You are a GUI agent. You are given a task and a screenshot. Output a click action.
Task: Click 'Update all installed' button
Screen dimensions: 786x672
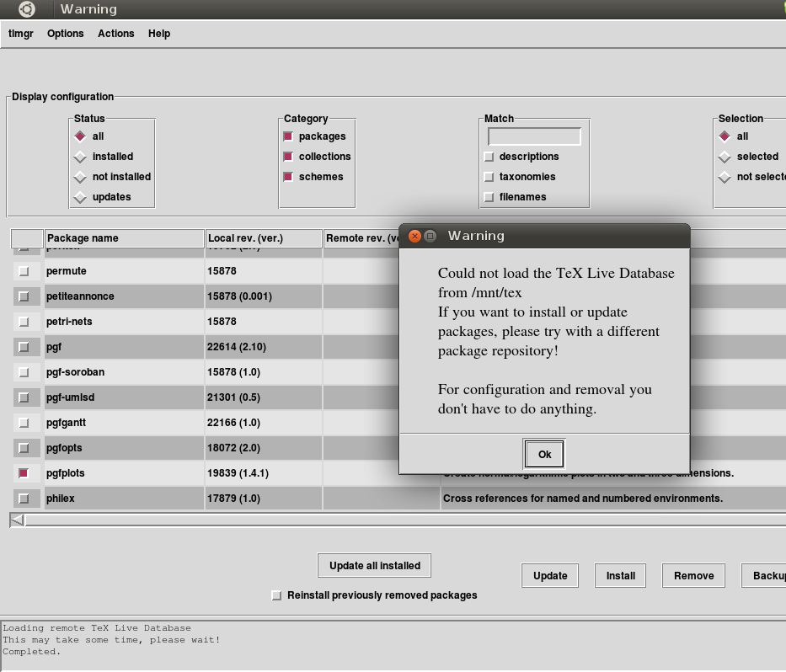coord(374,566)
